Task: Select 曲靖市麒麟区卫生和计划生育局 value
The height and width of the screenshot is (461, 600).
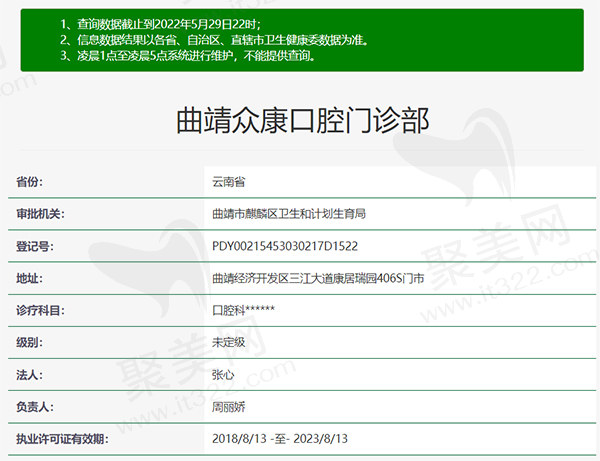Action: click(x=289, y=213)
